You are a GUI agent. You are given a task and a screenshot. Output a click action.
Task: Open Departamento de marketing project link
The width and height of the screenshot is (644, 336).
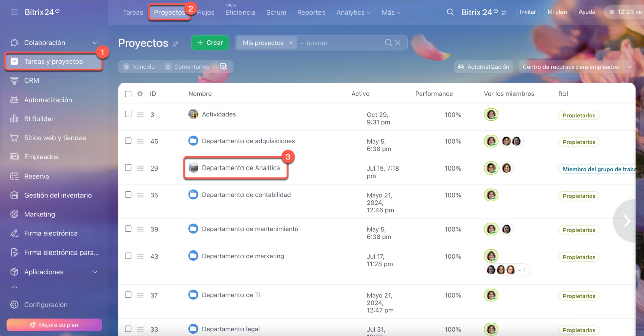(243, 256)
